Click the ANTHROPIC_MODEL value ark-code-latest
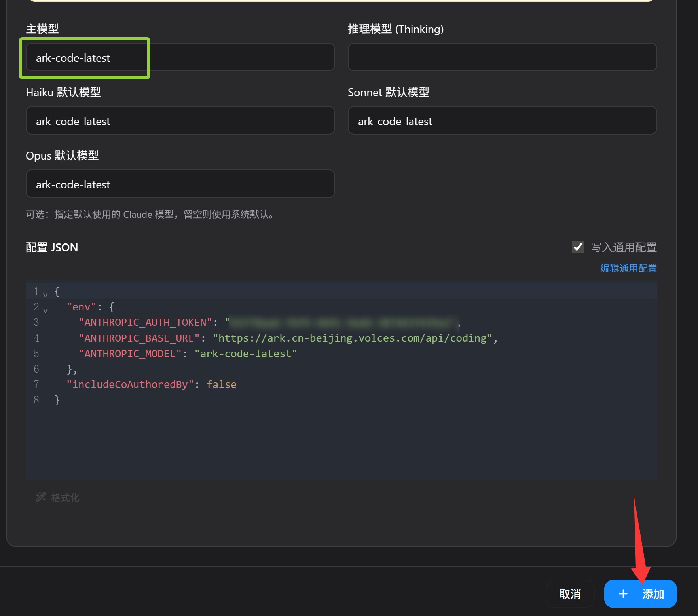698x616 pixels. click(x=246, y=353)
